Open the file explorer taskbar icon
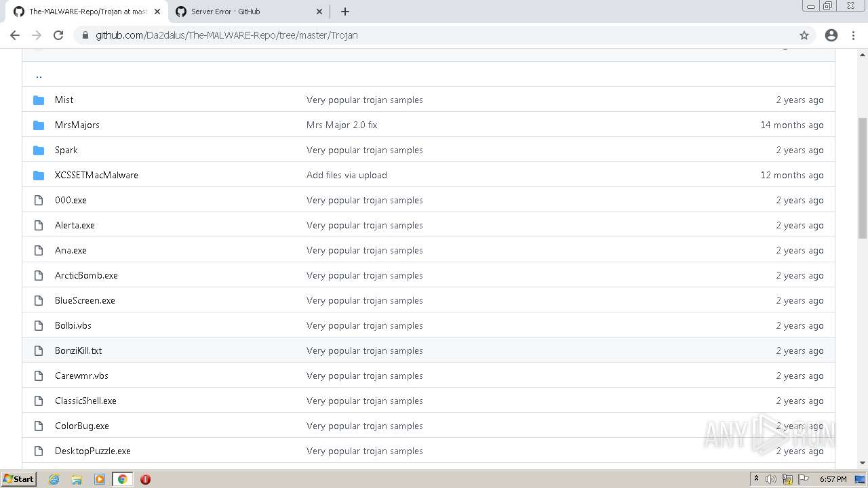The image size is (868, 488). click(77, 479)
